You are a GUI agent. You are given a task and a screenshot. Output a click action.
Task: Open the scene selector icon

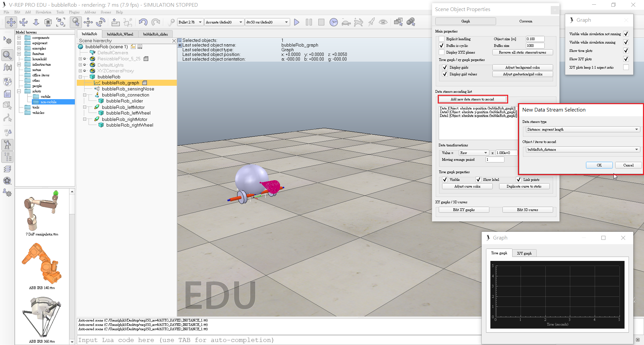click(411, 22)
